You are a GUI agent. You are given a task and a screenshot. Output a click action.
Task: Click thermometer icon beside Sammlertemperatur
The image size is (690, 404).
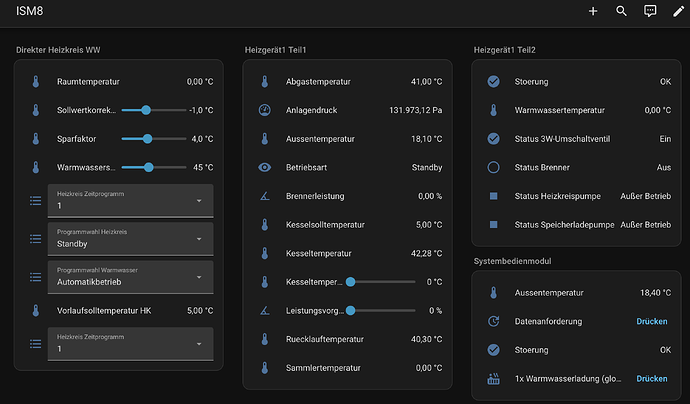(264, 367)
